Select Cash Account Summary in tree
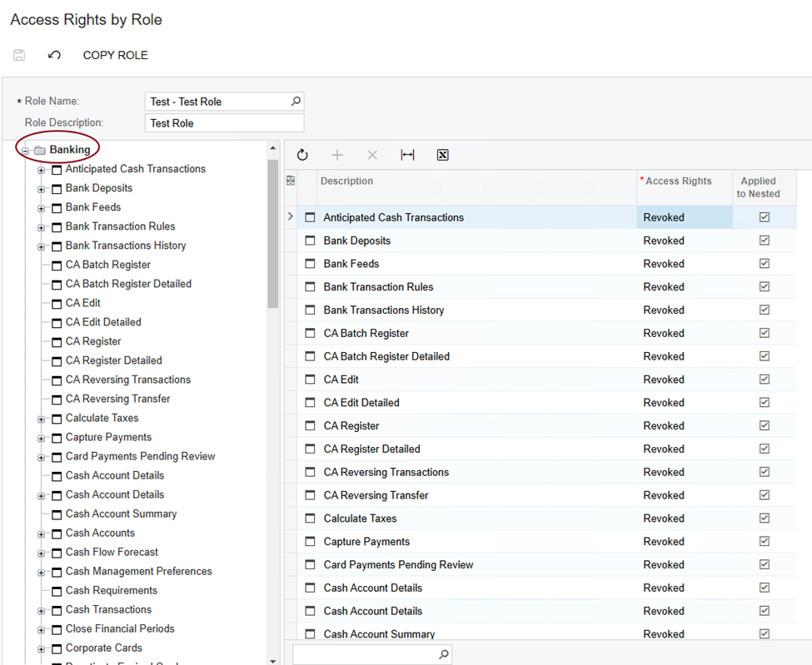The image size is (812, 665). tap(121, 514)
